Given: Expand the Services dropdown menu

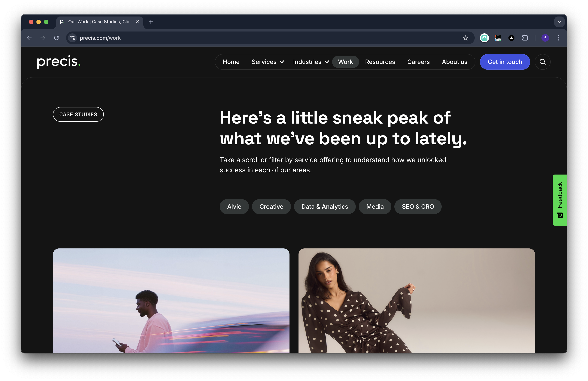Looking at the screenshot, I should pyautogui.click(x=268, y=62).
